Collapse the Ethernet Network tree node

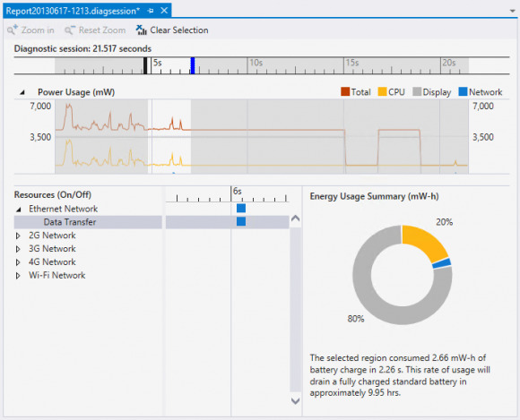pyautogui.click(x=19, y=210)
